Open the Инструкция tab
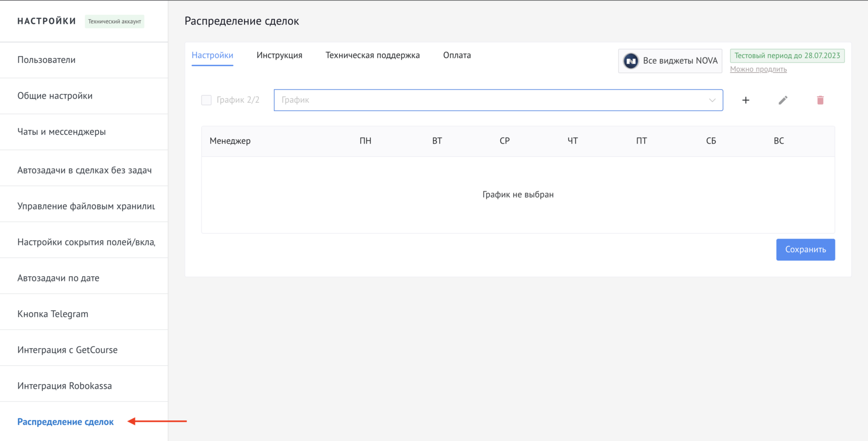868x441 pixels. (280, 55)
